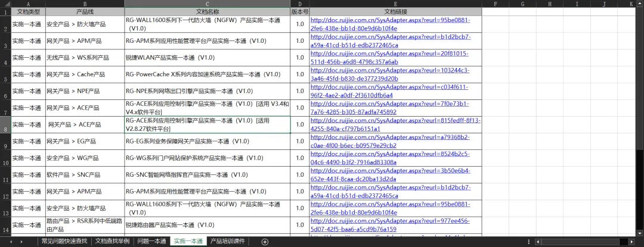
Task: Select column A header
Action: tap(28, 4)
